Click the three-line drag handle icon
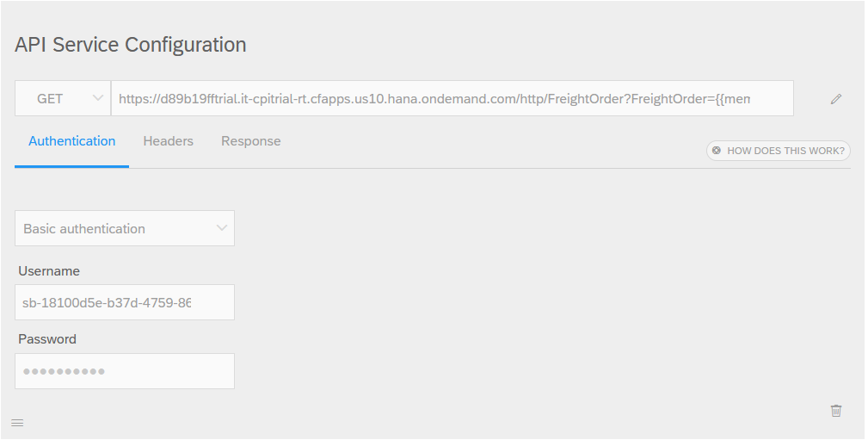The image size is (868, 440). tap(17, 424)
